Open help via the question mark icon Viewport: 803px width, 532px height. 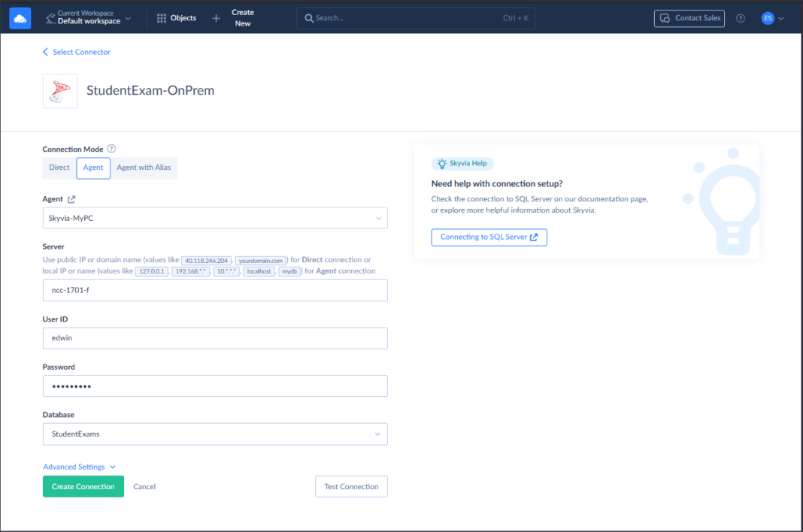pyautogui.click(x=741, y=18)
